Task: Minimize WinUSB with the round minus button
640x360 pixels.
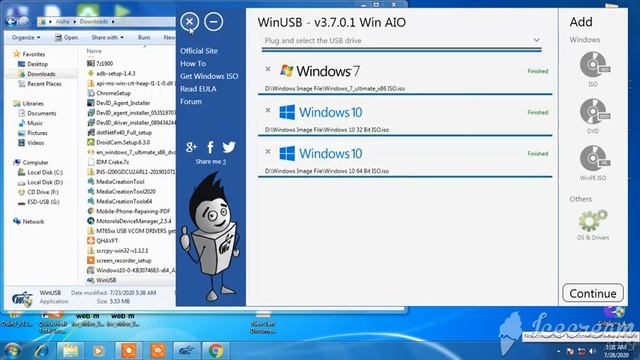Action: (x=213, y=22)
